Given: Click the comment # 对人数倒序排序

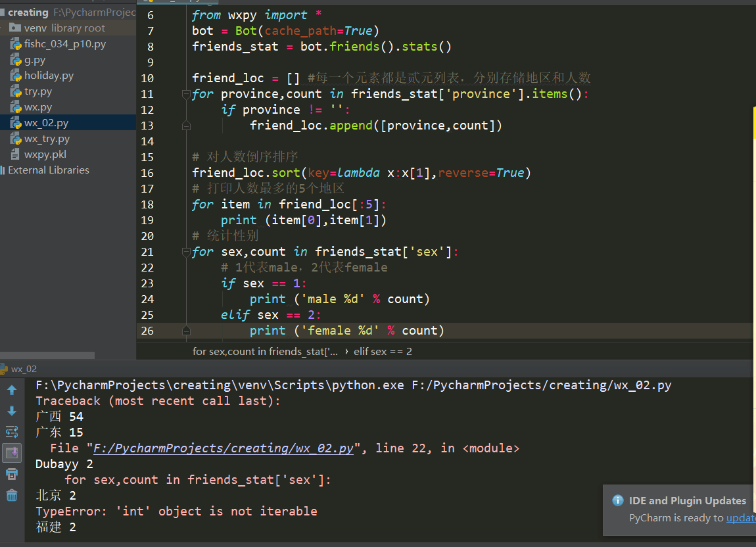Looking at the screenshot, I should click(x=245, y=157).
